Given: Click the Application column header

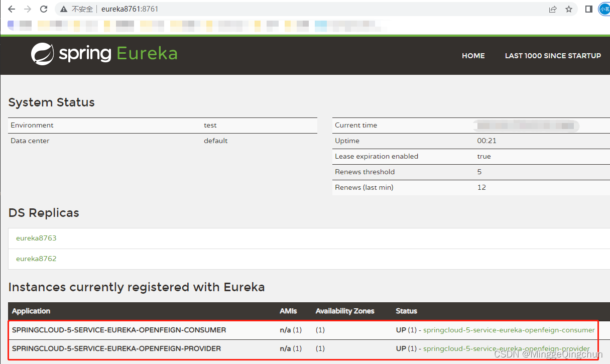Looking at the screenshot, I should 31,311.
